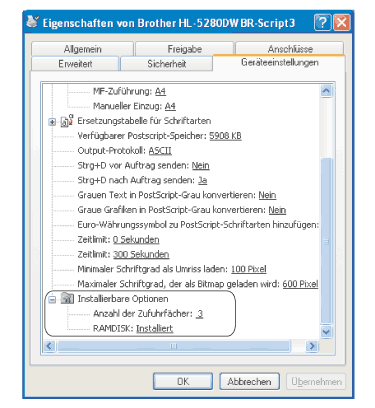375x408 pixels.
Task: Select Ersetzungstabelle für Schriftarten label
Action: 144,121
